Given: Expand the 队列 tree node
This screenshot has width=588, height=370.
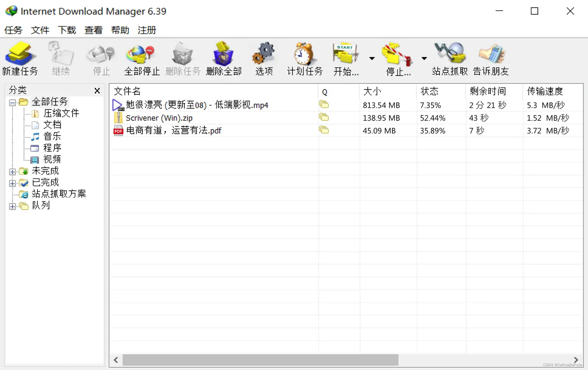Looking at the screenshot, I should (x=12, y=207).
